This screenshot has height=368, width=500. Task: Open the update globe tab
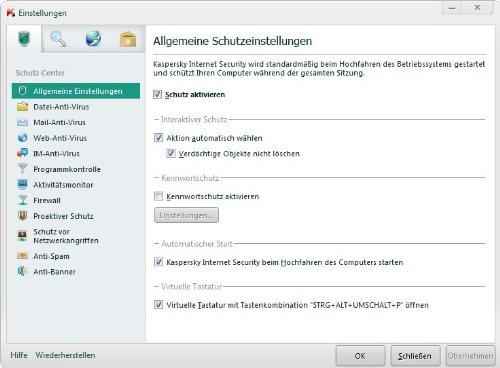[x=93, y=39]
